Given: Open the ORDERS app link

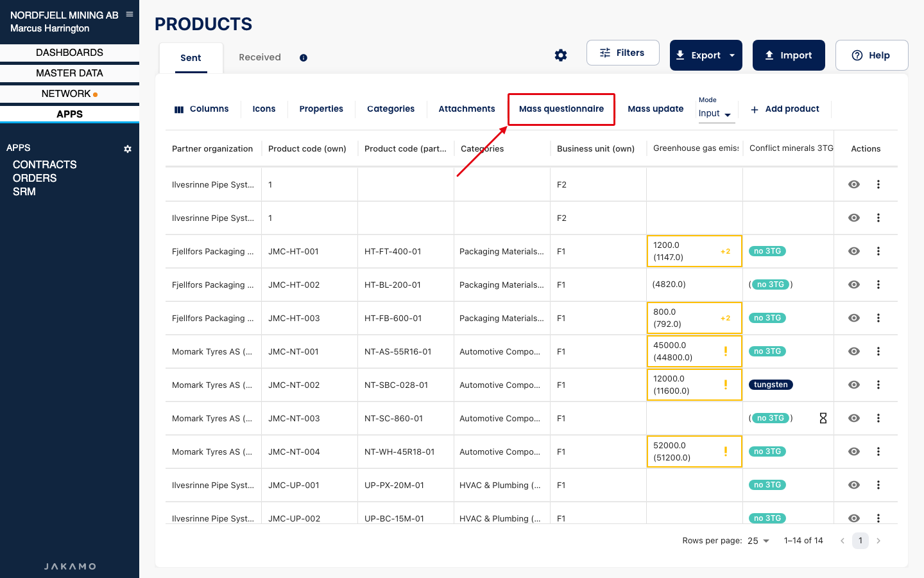Looking at the screenshot, I should tap(35, 178).
